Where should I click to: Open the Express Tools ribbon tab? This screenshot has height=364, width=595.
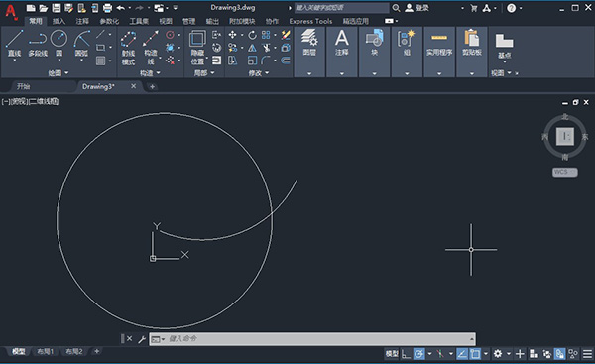[310, 21]
